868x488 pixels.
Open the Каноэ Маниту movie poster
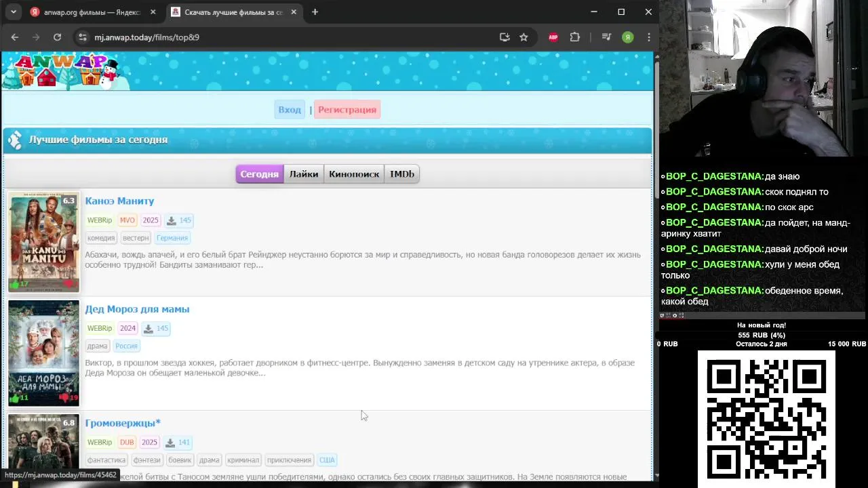coord(43,243)
